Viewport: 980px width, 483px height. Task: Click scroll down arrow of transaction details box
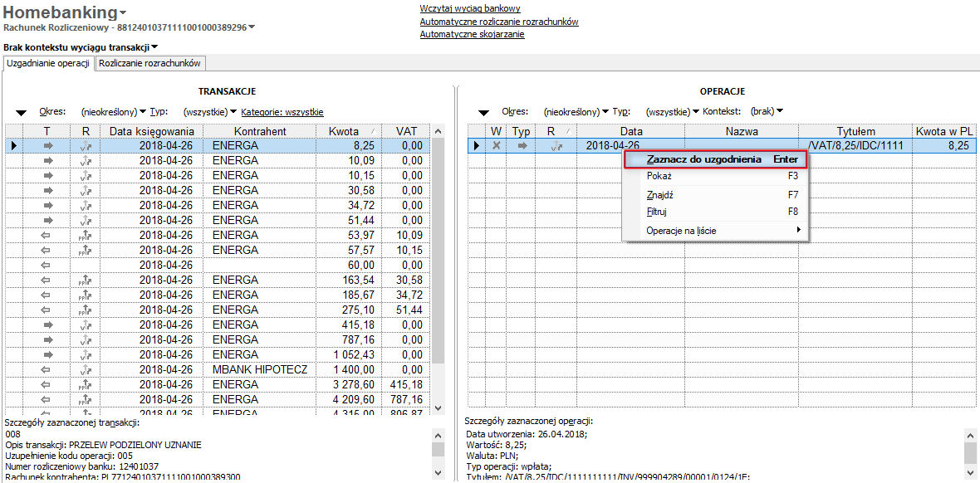click(439, 472)
